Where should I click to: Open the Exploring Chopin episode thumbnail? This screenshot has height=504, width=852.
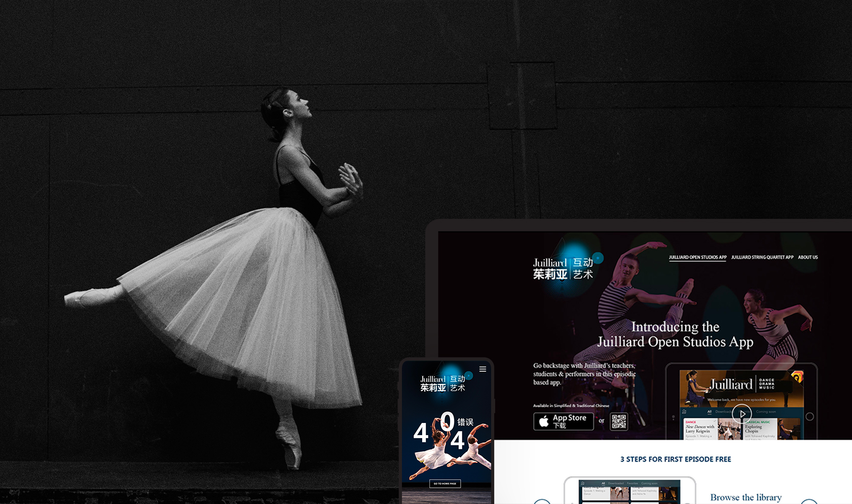click(787, 429)
